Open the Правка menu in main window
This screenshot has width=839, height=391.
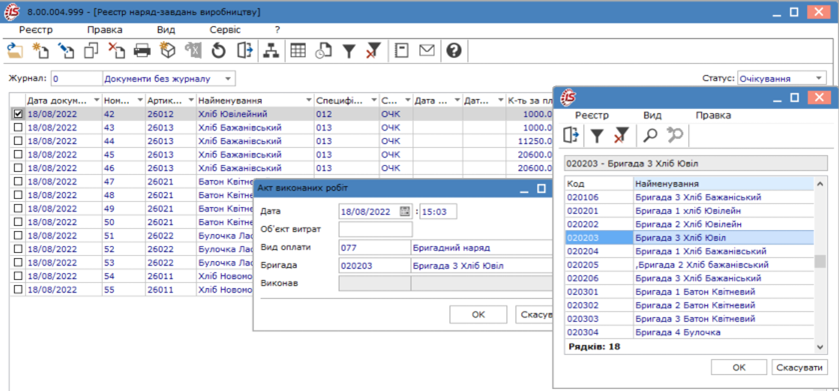point(105,30)
